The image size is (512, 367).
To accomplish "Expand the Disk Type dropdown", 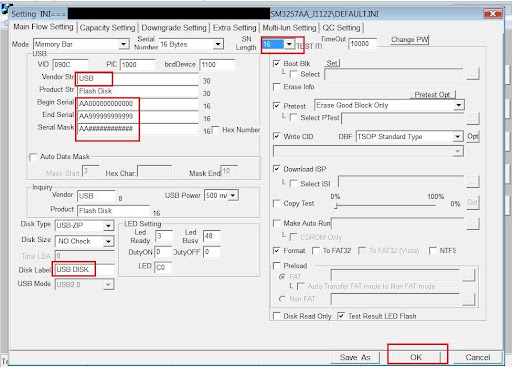I will click(x=108, y=226).
